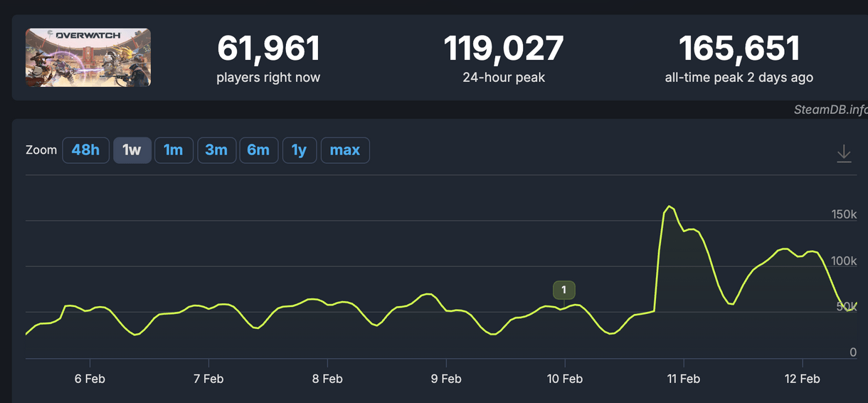The image size is (868, 403).
Task: Click the event marker labeled 1
Action: tap(563, 290)
